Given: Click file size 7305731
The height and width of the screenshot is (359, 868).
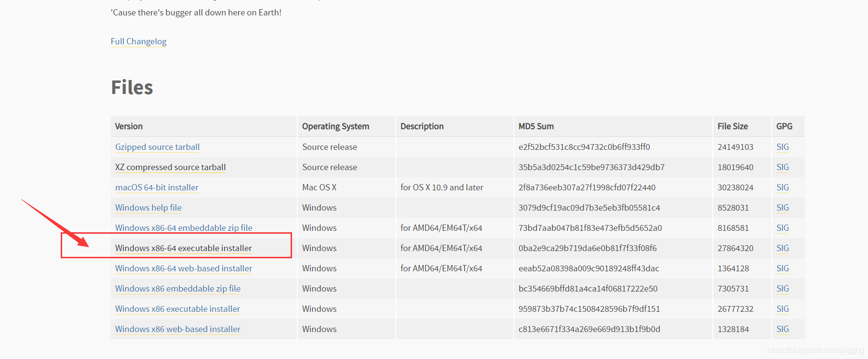Looking at the screenshot, I should (x=733, y=289).
